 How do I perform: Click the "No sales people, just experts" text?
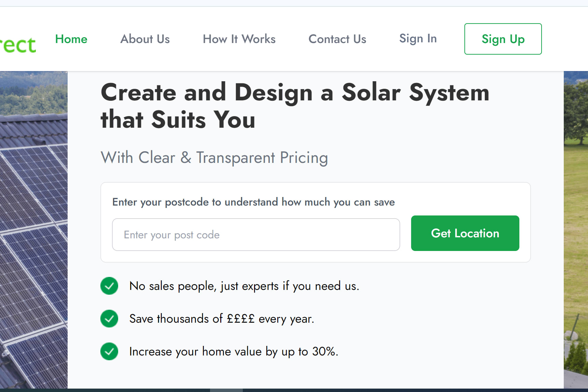tap(244, 286)
